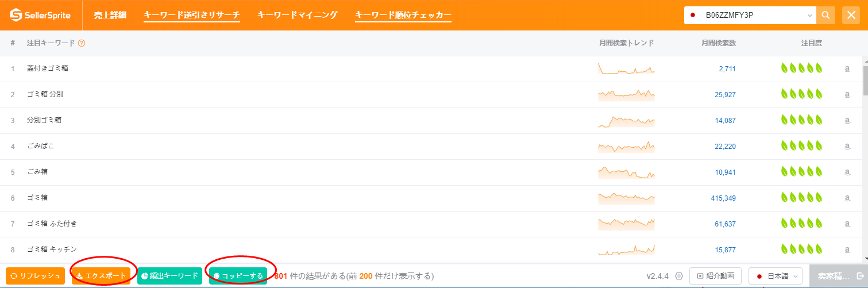Click search volume 61,637
This screenshot has width=868, height=288.
click(x=726, y=224)
